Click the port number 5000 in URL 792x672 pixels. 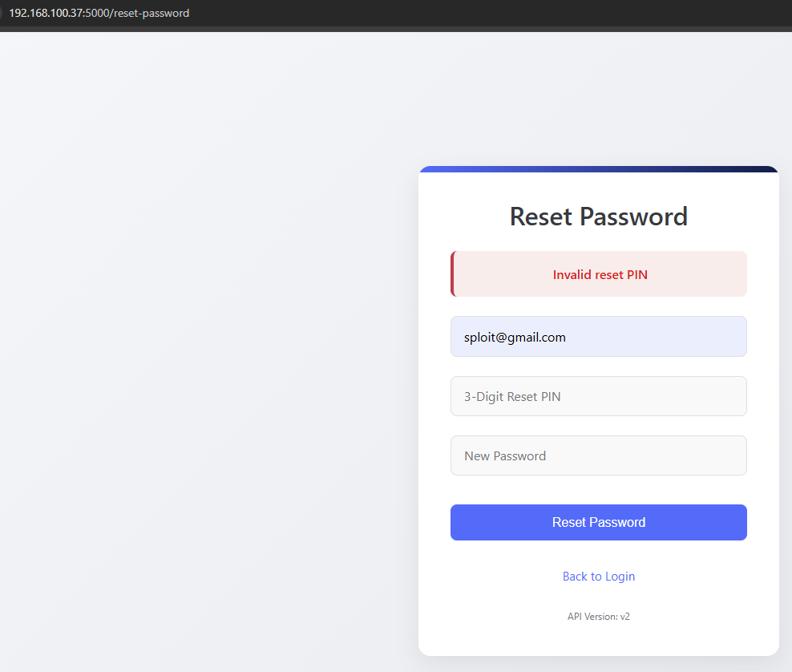(x=99, y=13)
